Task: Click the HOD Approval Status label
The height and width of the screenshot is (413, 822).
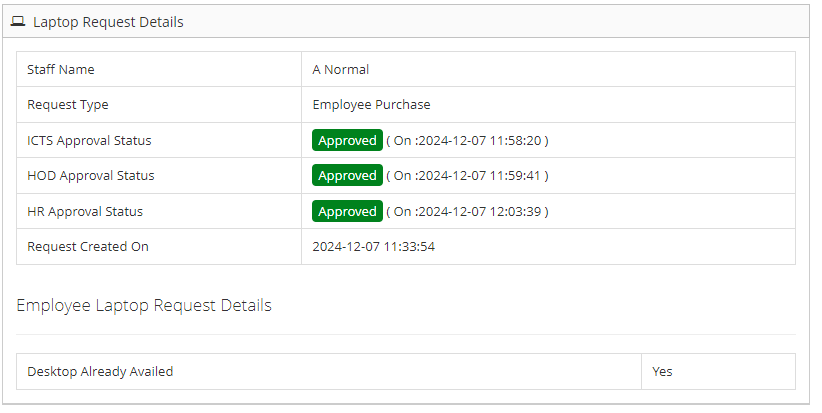Action: 91,176
